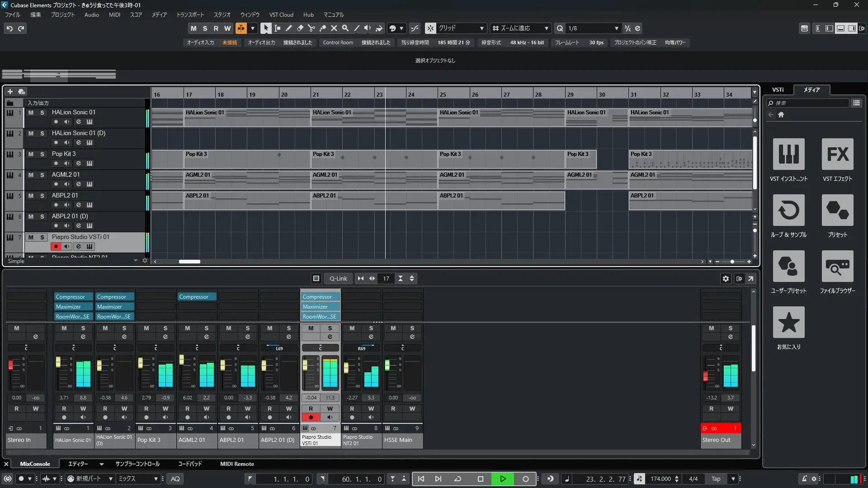Open the VST Effects media icon

pyautogui.click(x=837, y=154)
